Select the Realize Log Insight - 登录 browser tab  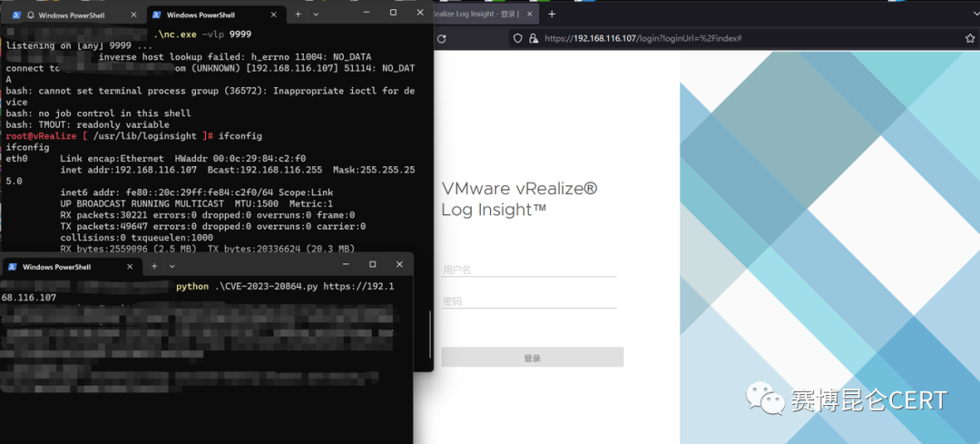point(486,14)
